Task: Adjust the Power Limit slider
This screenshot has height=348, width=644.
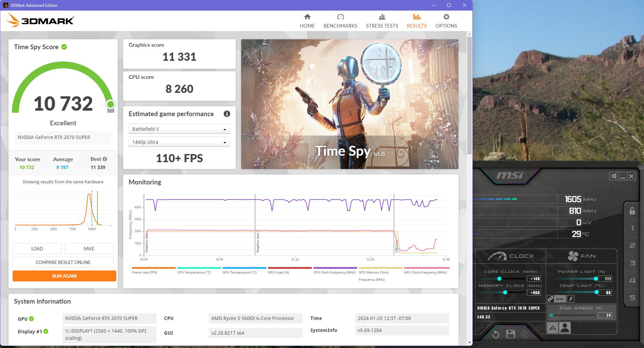Action: pos(596,279)
